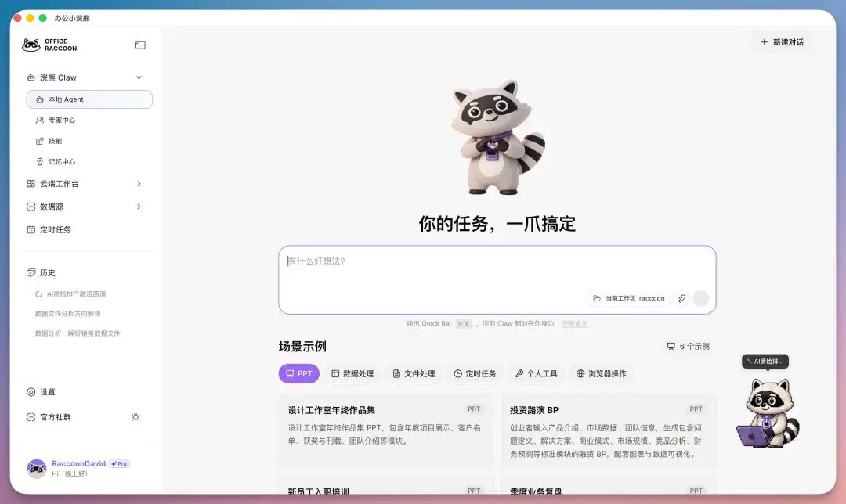
Task: Click the 记忆中心 bulb icon
Action: (40, 162)
